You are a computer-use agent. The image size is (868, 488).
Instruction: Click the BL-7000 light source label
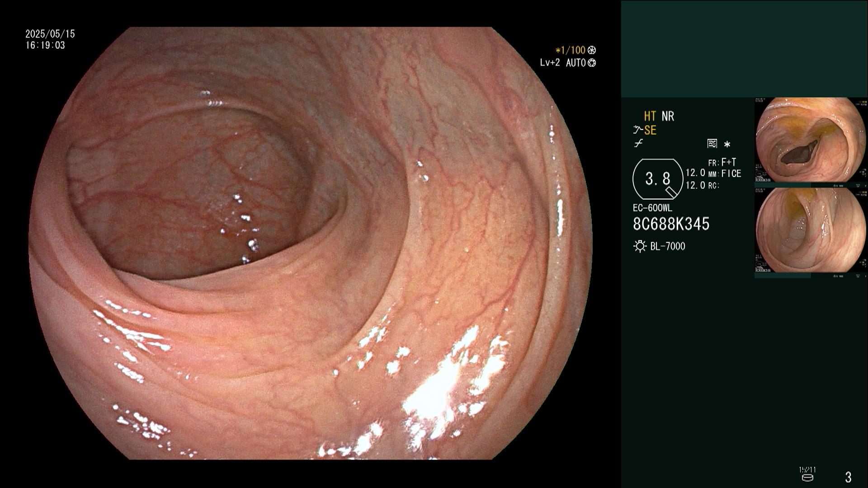tap(668, 246)
